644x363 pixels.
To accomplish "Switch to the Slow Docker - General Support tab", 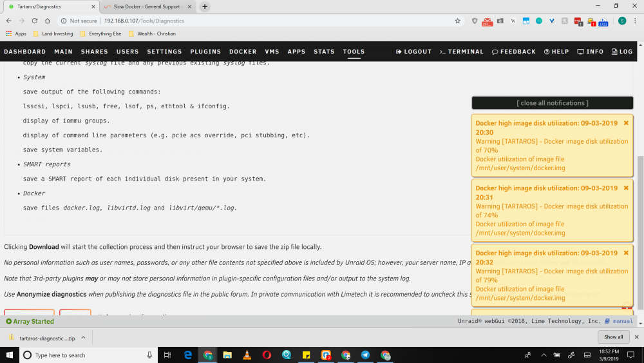I will pos(146,6).
